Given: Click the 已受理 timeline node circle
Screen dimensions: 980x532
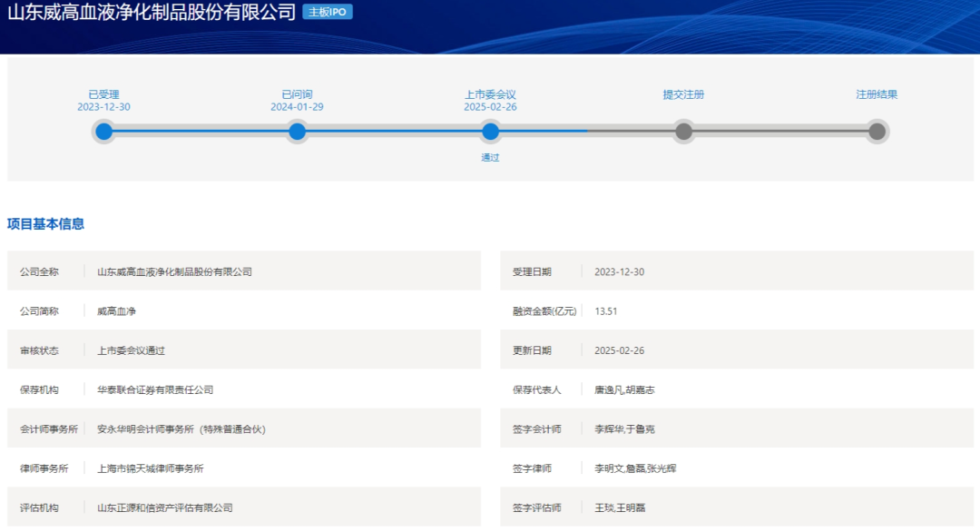Looking at the screenshot, I should [103, 132].
